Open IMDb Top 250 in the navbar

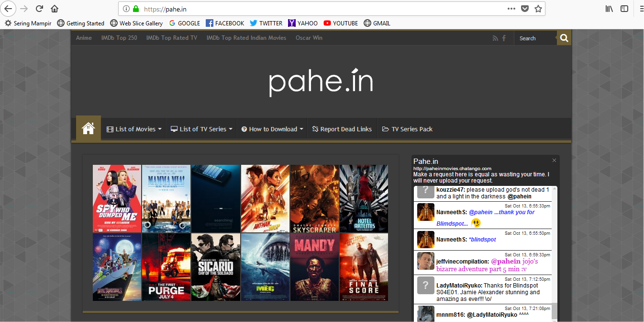tap(119, 37)
